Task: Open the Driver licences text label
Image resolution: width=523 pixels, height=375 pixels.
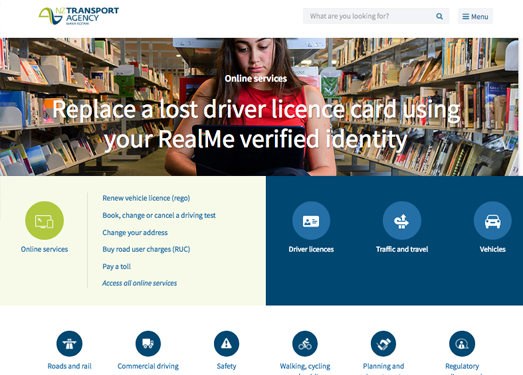Action: point(311,249)
